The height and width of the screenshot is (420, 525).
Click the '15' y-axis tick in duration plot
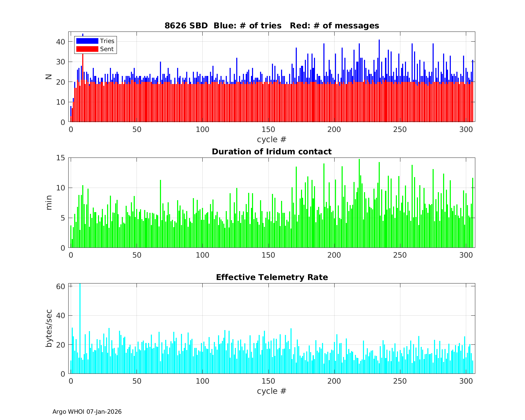click(61, 158)
